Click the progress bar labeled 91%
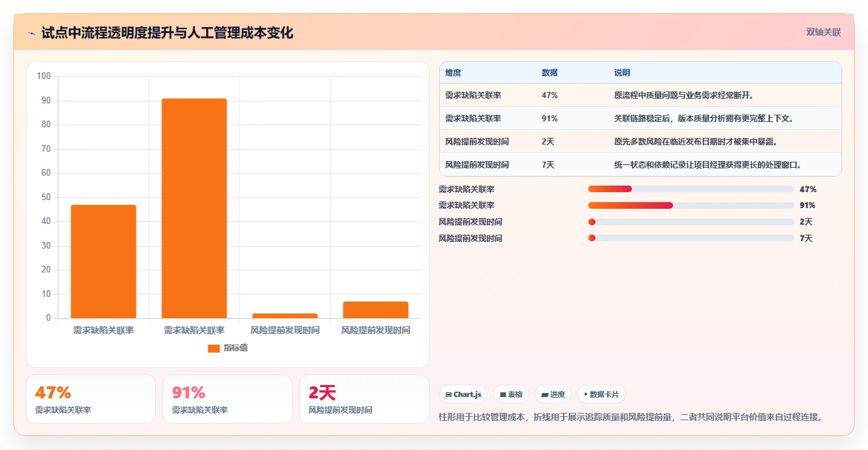This screenshot has height=450, width=868. click(691, 205)
